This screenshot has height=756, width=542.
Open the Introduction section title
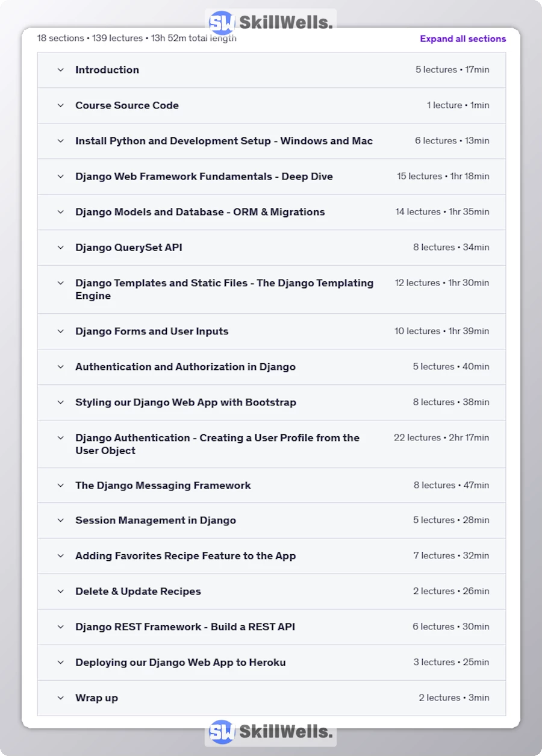click(x=107, y=70)
